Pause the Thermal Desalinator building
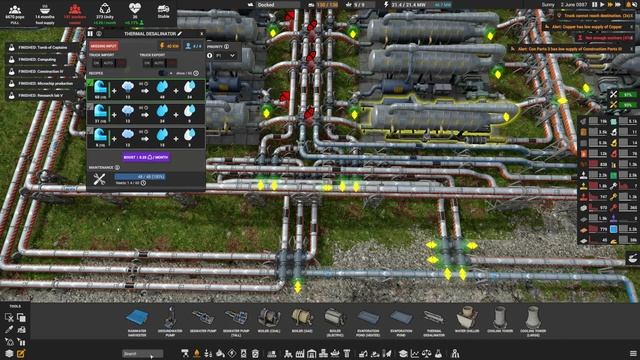This screenshot has height=360, width=640. click(x=90, y=34)
